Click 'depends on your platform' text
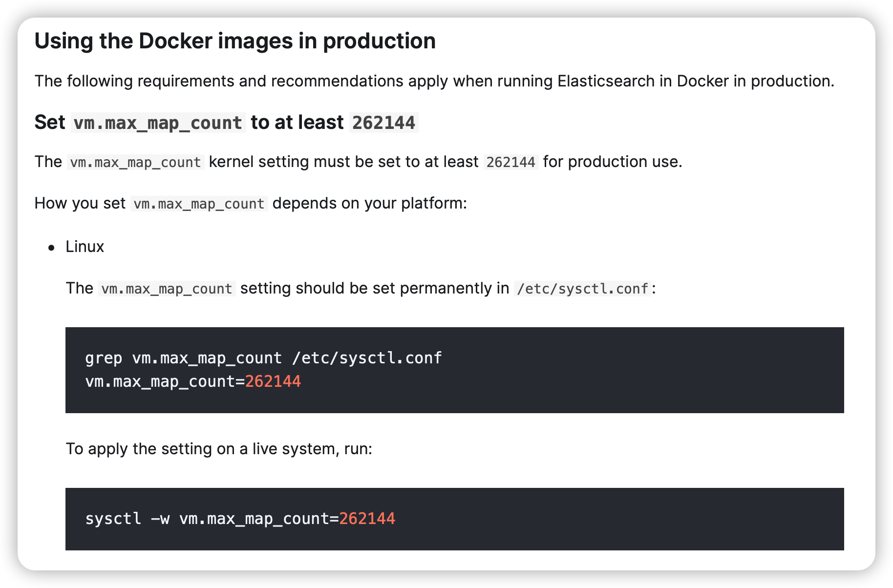This screenshot has width=893, height=588. click(369, 203)
